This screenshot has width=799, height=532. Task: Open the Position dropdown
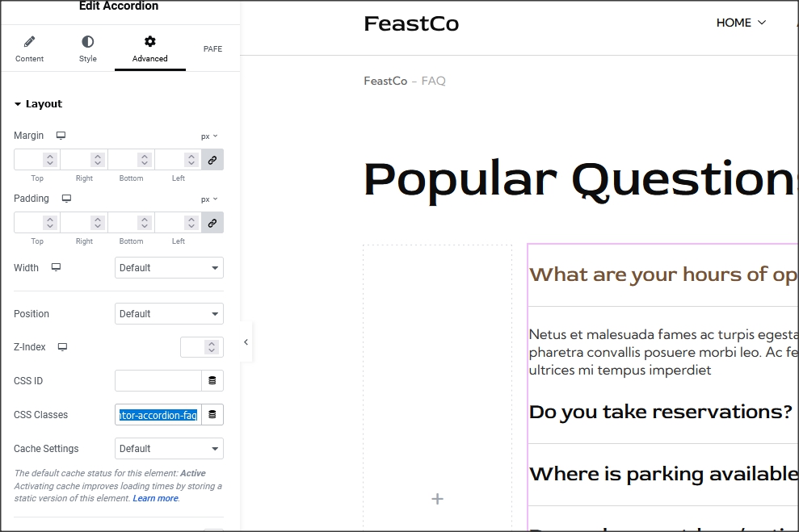169,314
